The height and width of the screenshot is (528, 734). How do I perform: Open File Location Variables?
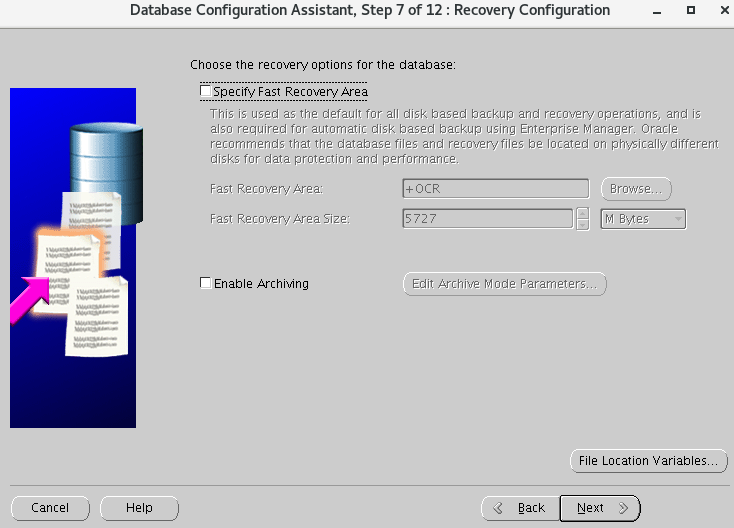648,461
